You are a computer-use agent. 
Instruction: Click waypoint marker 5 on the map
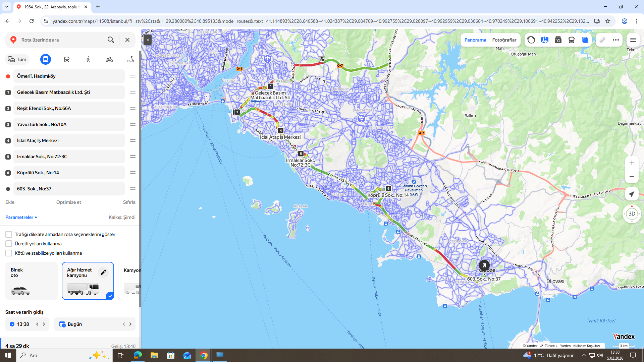301,154
